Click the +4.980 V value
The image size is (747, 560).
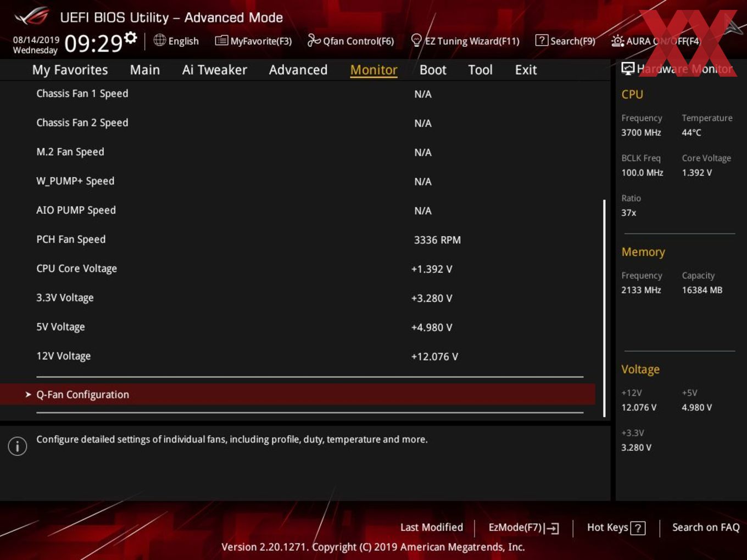pos(432,327)
